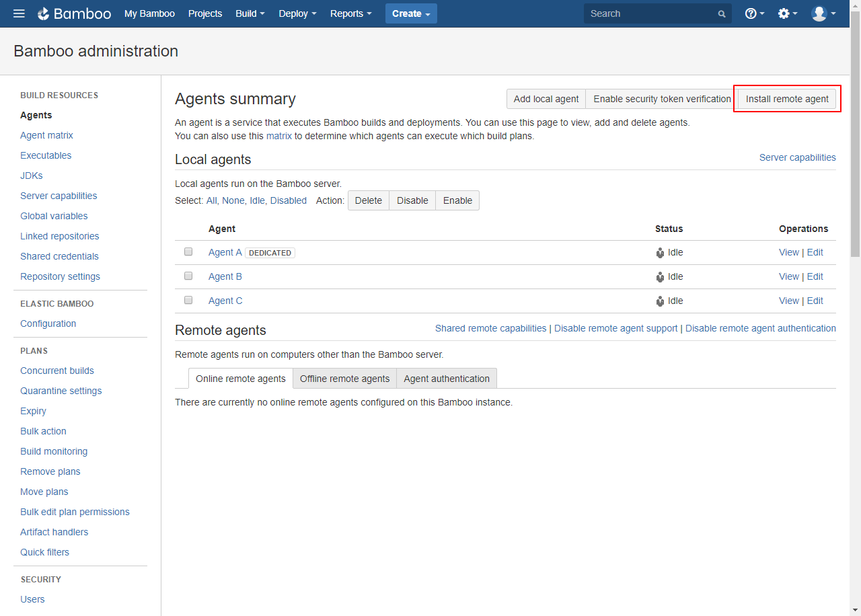This screenshot has height=616, width=861.
Task: Open Artifact handlers in the sidebar
Action: coord(54,532)
